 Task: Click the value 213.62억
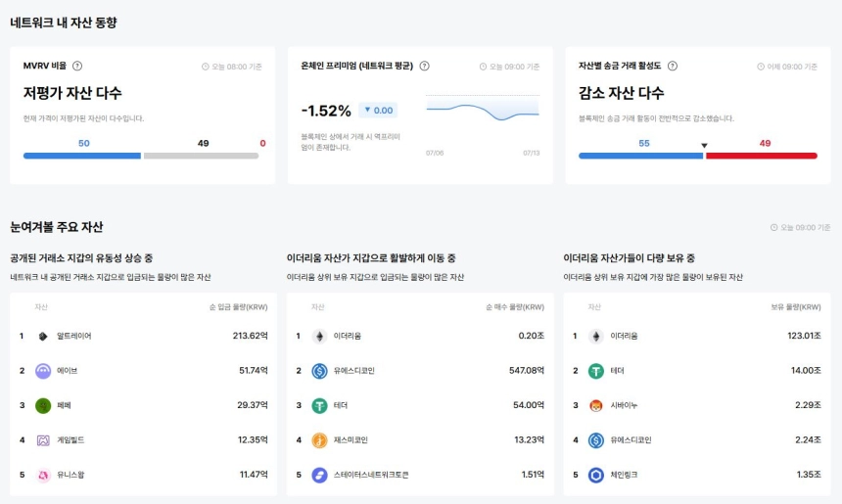pyautogui.click(x=251, y=336)
